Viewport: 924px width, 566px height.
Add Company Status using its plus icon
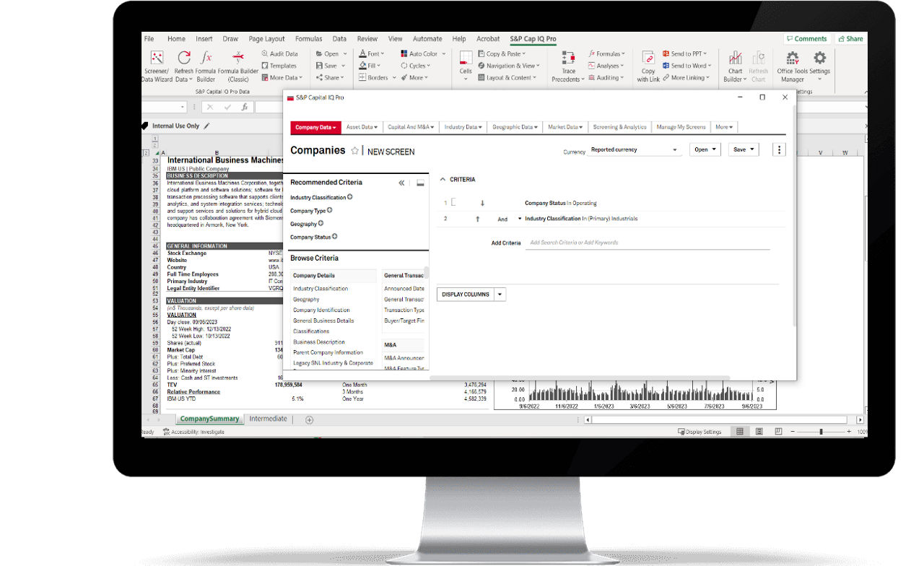335,236
